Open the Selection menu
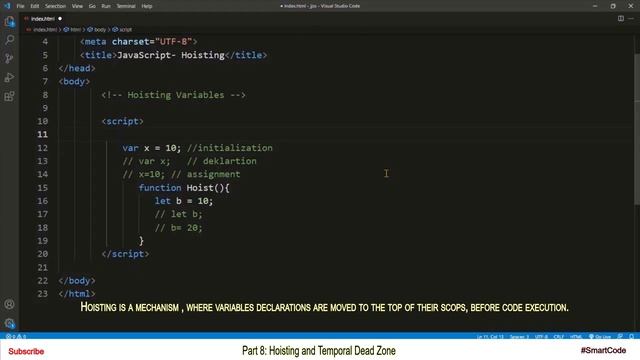 55,6
